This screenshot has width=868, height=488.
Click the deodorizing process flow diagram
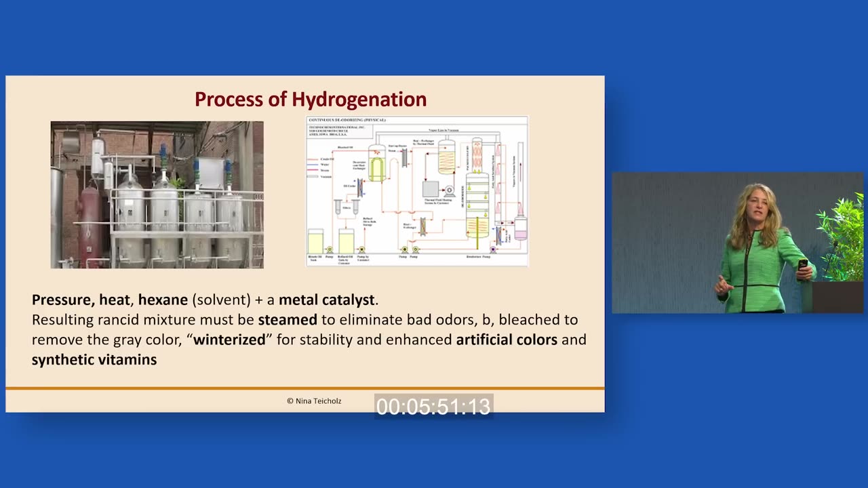click(417, 191)
